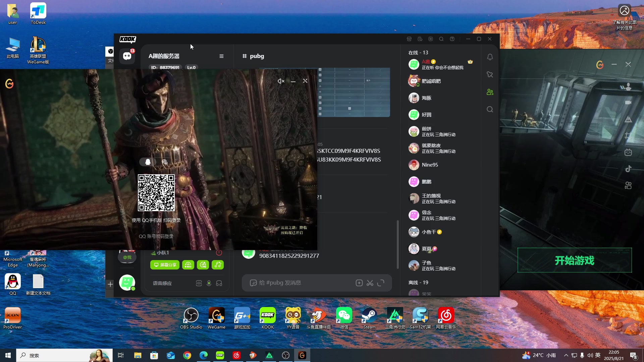The width and height of the screenshot is (644, 362).
Task: Add a new server with plus button
Action: click(x=110, y=284)
